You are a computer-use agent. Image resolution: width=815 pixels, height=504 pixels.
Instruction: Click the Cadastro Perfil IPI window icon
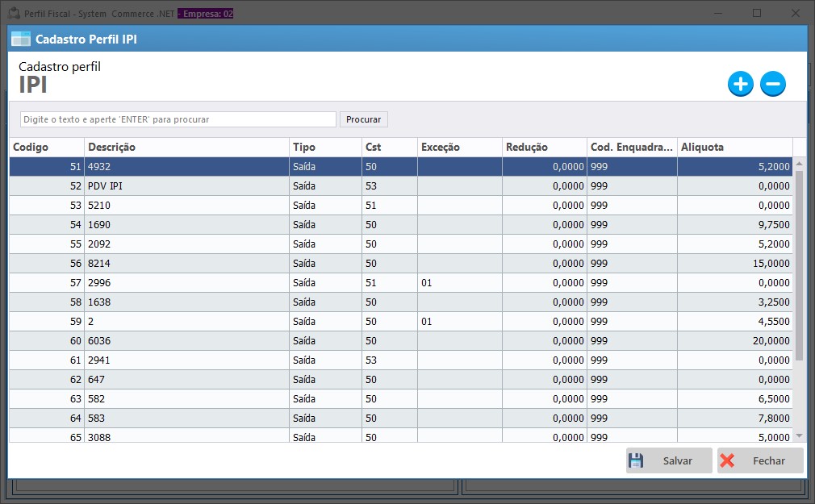21,39
